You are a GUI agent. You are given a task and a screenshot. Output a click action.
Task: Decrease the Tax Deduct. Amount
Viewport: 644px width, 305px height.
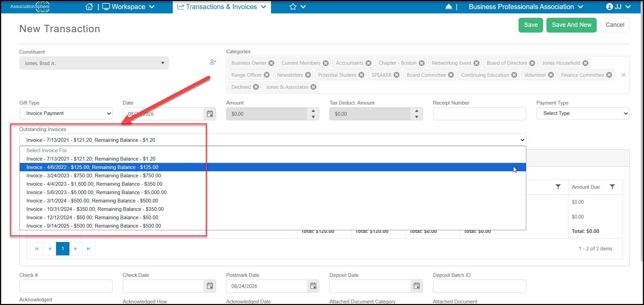pos(417,117)
